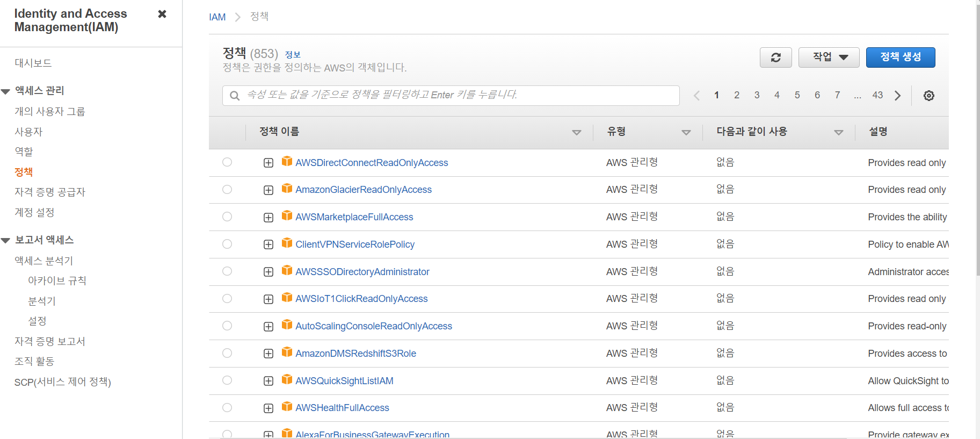Viewport: 980px width, 439px height.
Task: Expand AWSDirectConnectReadOnlyAccess policy details
Action: (268, 163)
